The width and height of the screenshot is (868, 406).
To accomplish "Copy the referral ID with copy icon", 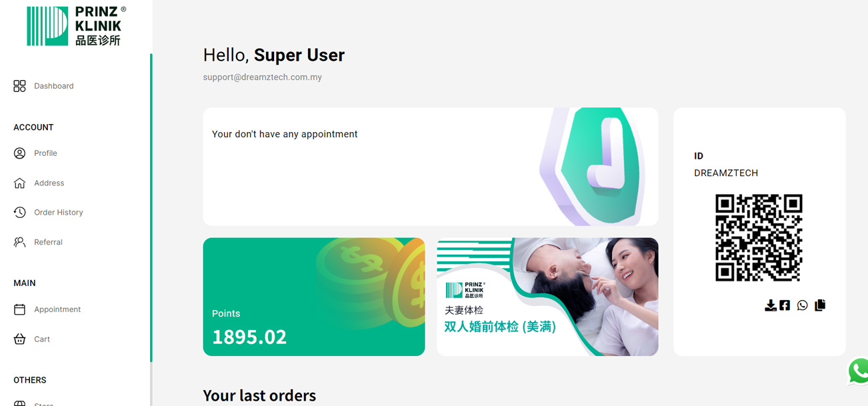I will pyautogui.click(x=820, y=305).
